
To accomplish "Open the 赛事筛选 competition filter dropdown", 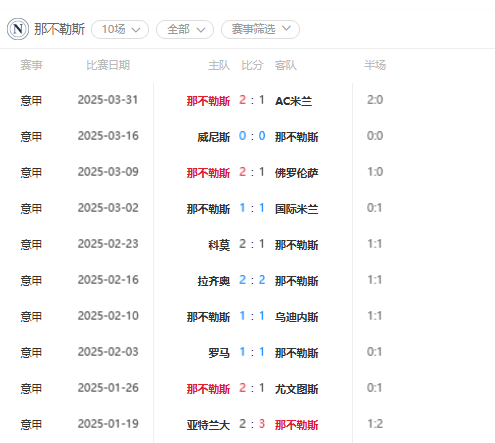I will pyautogui.click(x=260, y=29).
